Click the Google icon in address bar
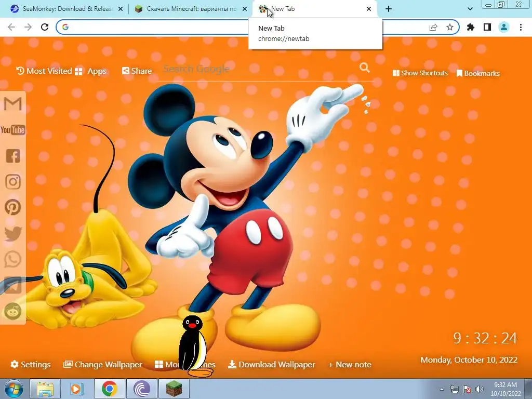The width and height of the screenshot is (532, 399). tap(65, 27)
